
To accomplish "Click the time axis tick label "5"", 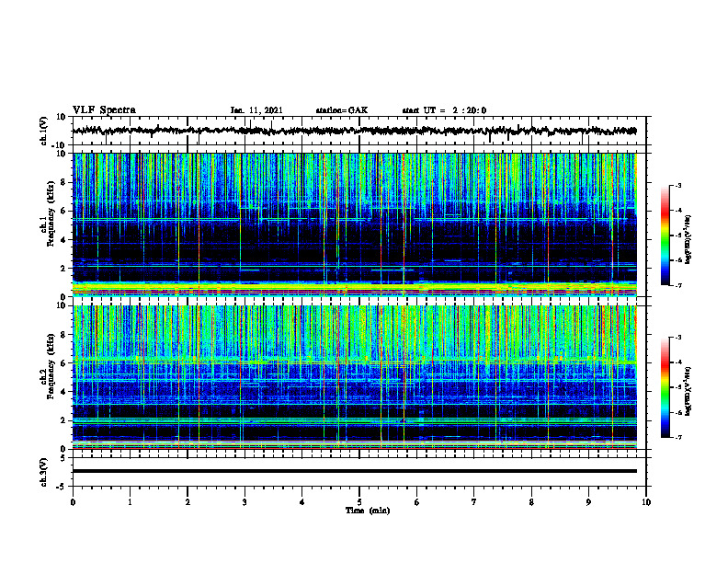I will click(359, 502).
